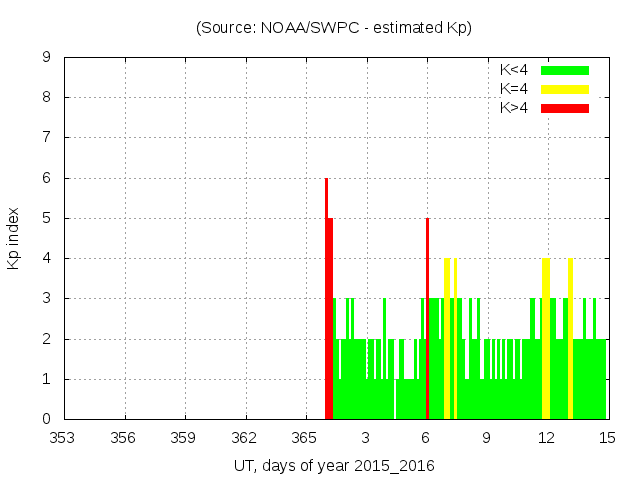The width and height of the screenshot is (640, 480).
Task: Click the y-axis tick label 9
Action: pyautogui.click(x=46, y=58)
